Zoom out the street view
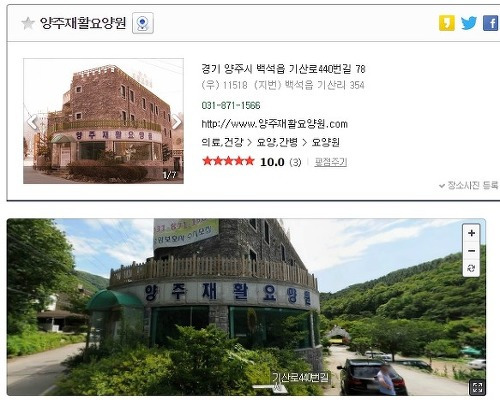The width and height of the screenshot is (500, 400). [471, 251]
